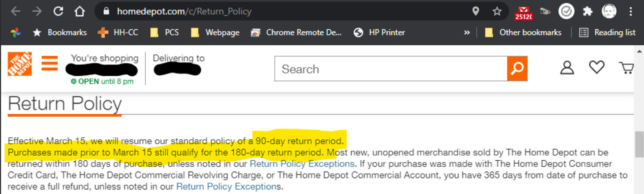Open the Reading list
The width and height of the screenshot is (644, 194).
607,32
